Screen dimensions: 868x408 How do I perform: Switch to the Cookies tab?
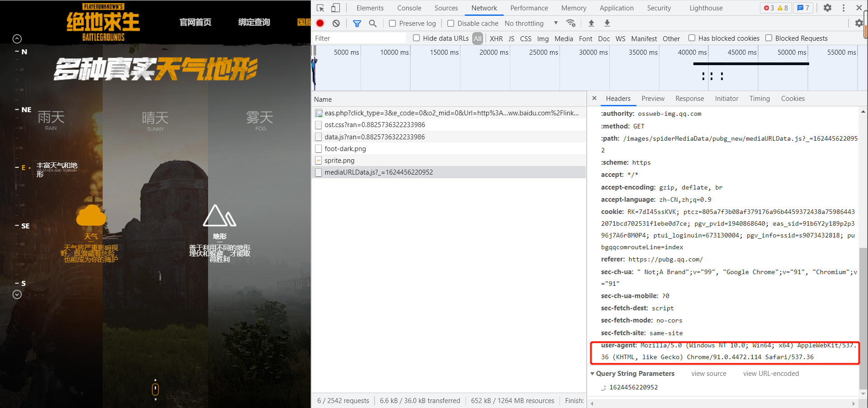(792, 98)
